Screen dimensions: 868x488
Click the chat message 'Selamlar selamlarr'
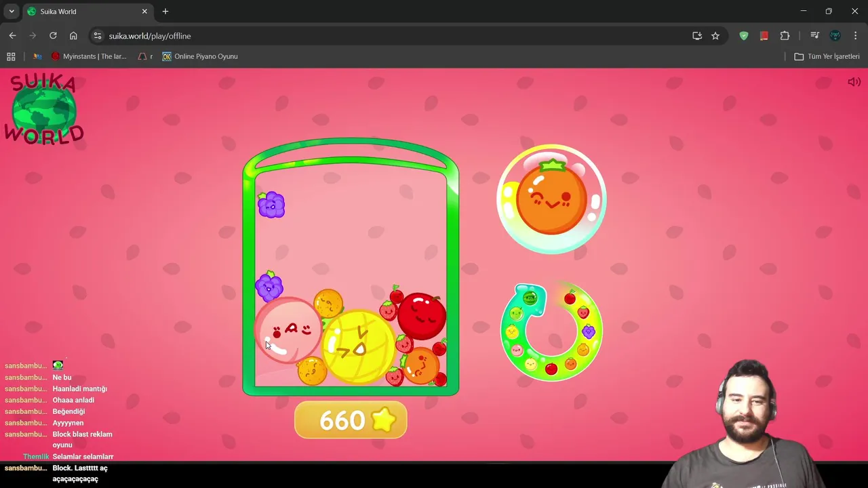tap(83, 457)
